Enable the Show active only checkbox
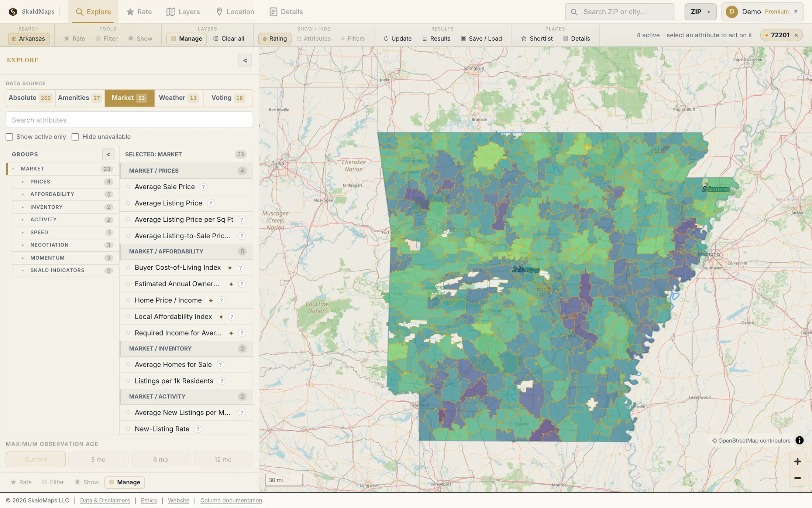Image resolution: width=812 pixels, height=508 pixels. click(x=10, y=137)
